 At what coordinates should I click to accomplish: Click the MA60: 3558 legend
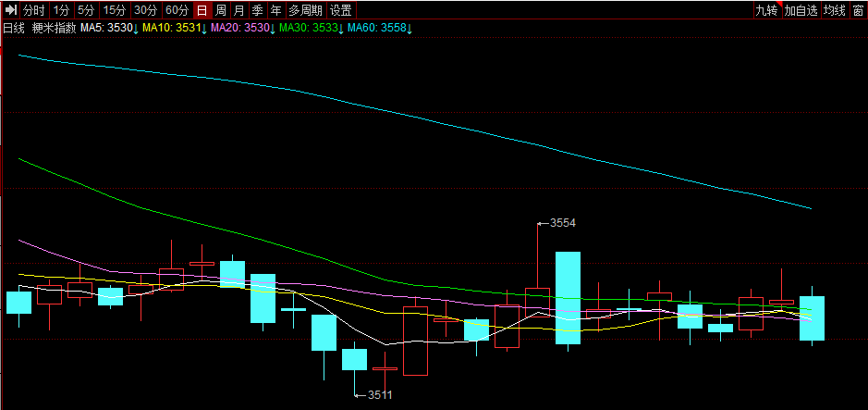380,29
